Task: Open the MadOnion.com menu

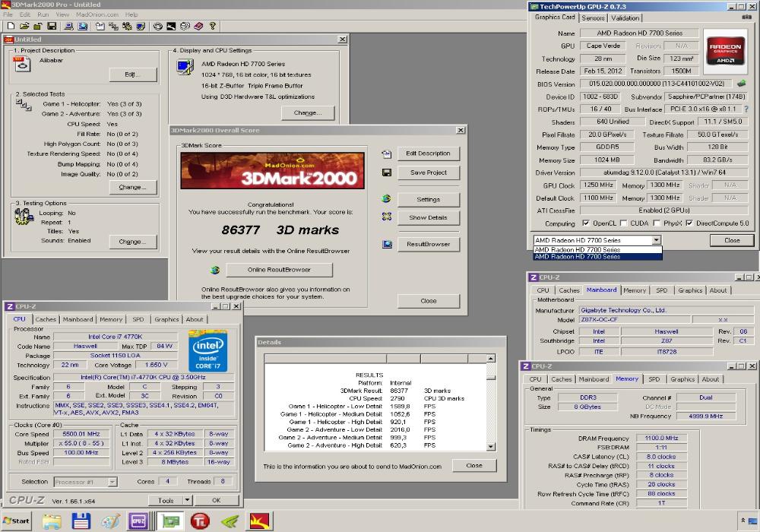Action: point(97,14)
